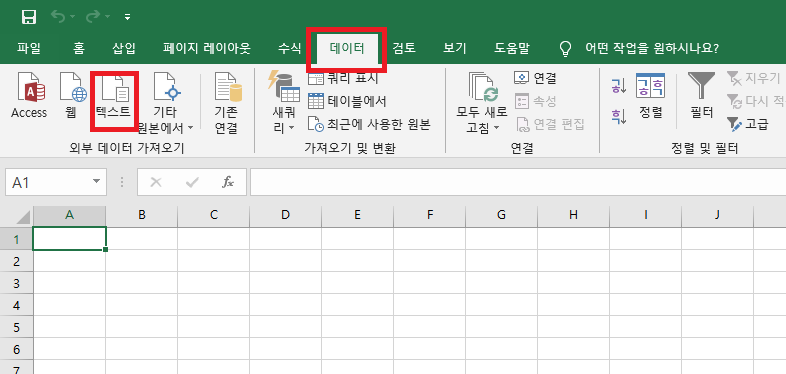
Task: Click the Redo arrow icon
Action: click(x=94, y=17)
